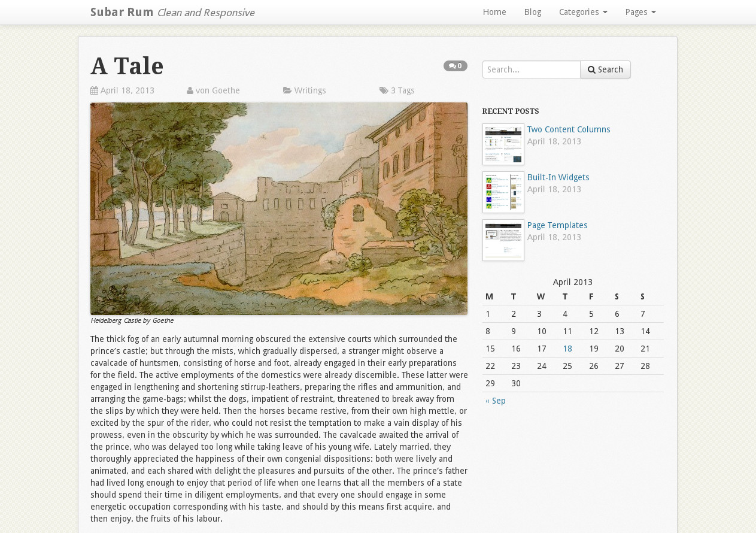Click the Search button

coord(605,69)
